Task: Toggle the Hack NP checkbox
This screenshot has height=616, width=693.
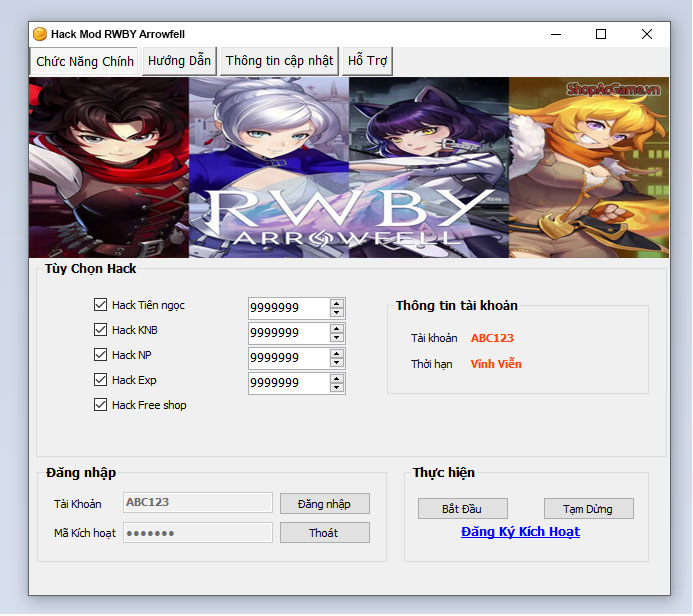Action: click(x=100, y=354)
